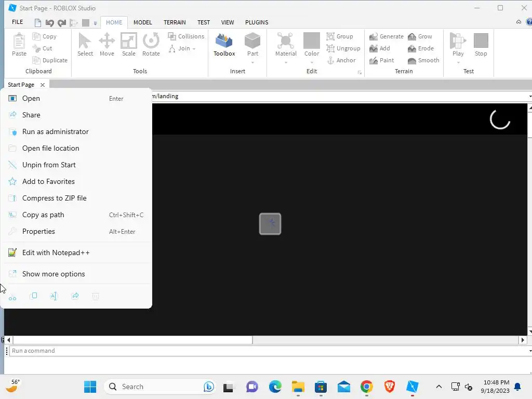This screenshot has height=399, width=532.
Task: Click the Generate terrain icon
Action: (373, 36)
